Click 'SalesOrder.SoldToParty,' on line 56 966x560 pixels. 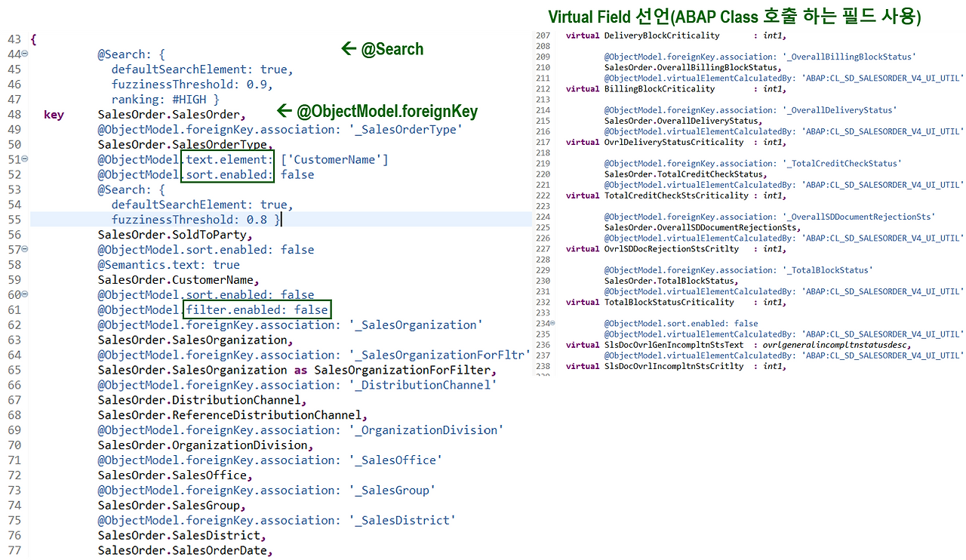coord(175,235)
